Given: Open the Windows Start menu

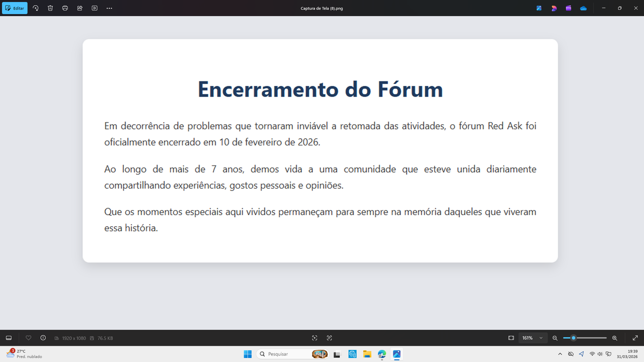Looking at the screenshot, I should coord(248,354).
